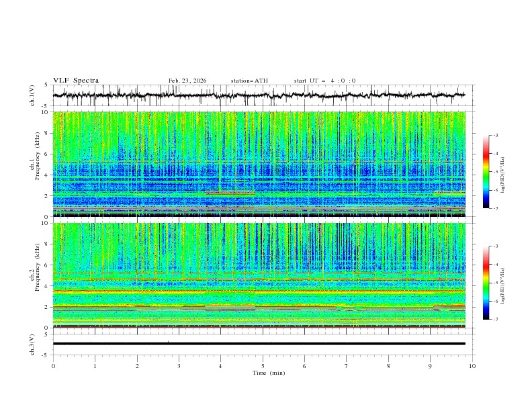Select the "start UT = 4 :0 :0" text
Screen dimensions: 532x411
point(324,81)
